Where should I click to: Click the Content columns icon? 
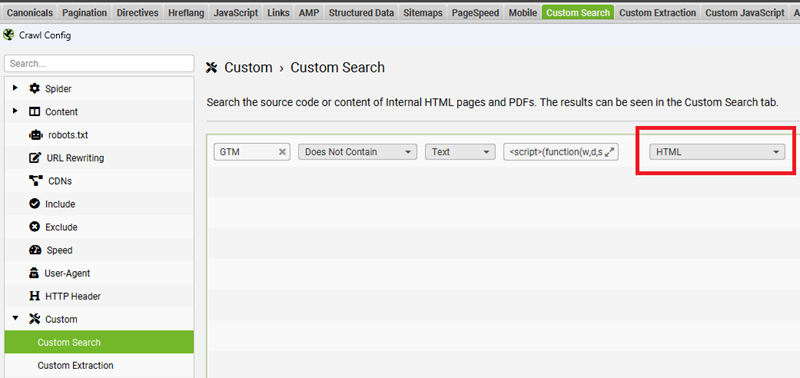point(34,112)
